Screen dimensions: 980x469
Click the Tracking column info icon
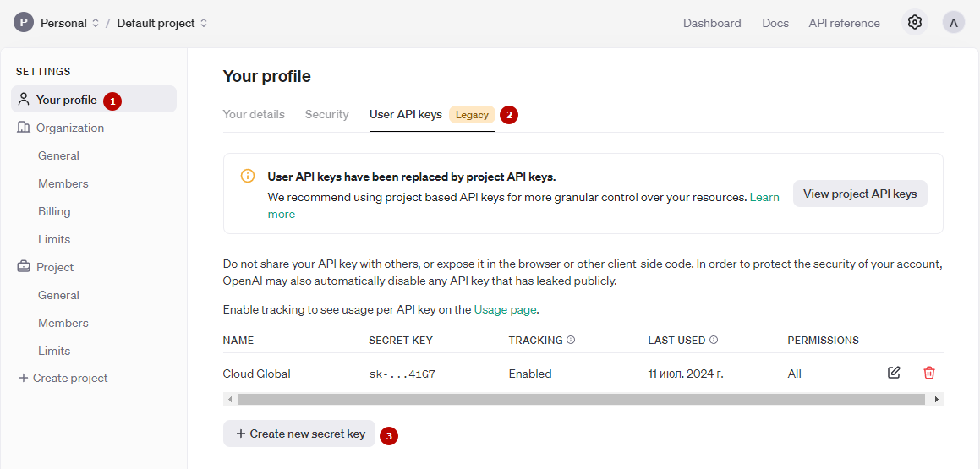pos(571,341)
